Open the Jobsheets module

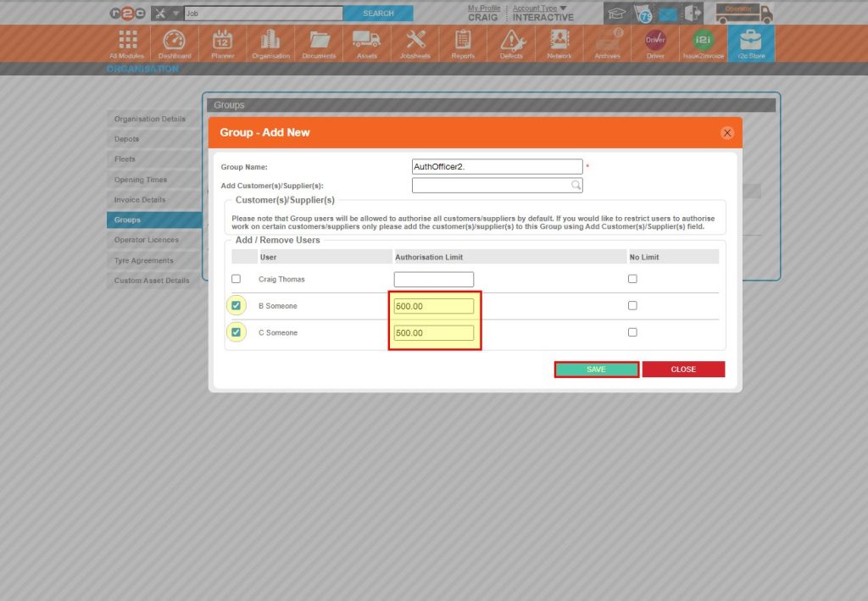tap(414, 42)
